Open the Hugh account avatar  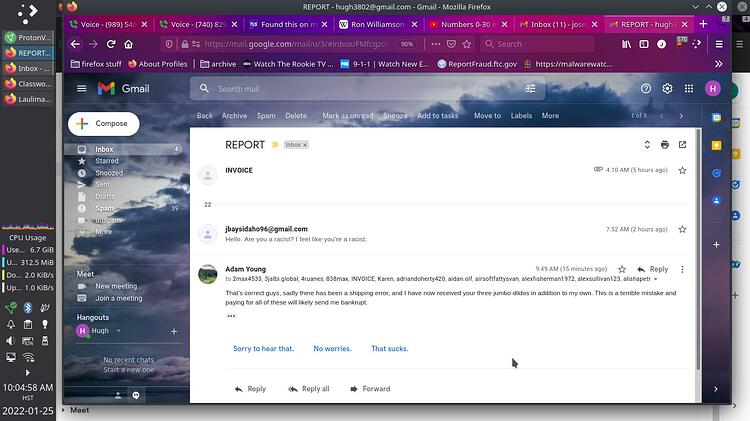(x=713, y=89)
